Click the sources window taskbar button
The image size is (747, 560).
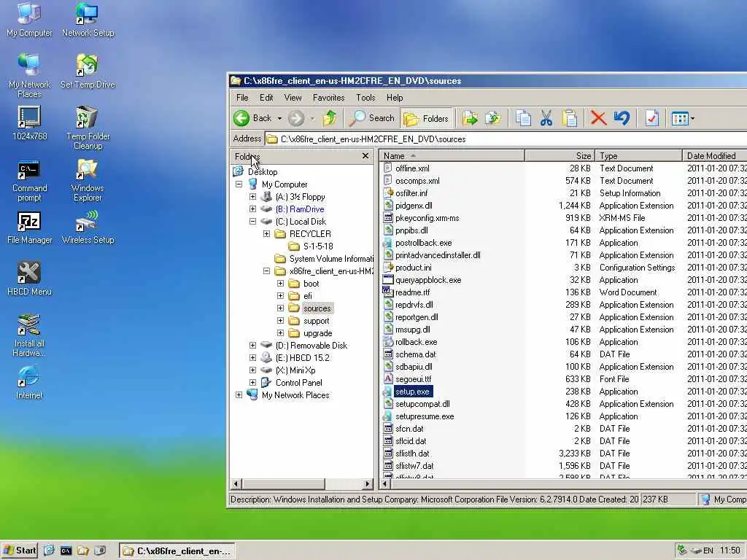point(177,551)
